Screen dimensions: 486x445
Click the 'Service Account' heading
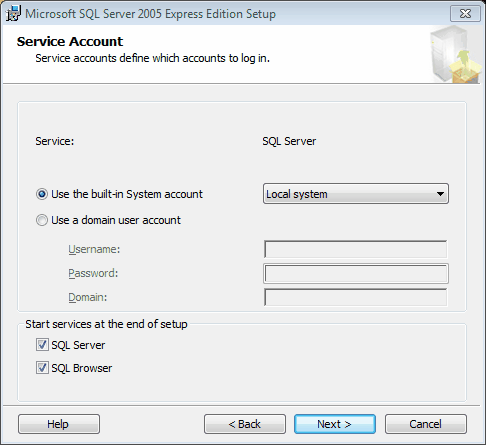[70, 41]
